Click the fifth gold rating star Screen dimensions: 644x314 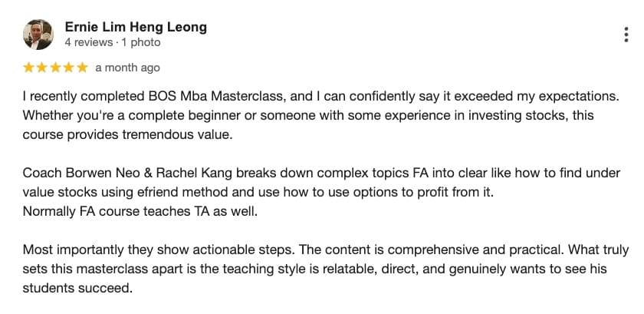[83, 68]
